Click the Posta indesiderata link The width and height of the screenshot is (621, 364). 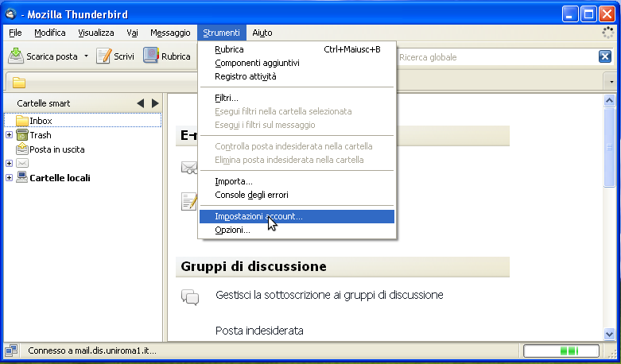[x=259, y=330]
